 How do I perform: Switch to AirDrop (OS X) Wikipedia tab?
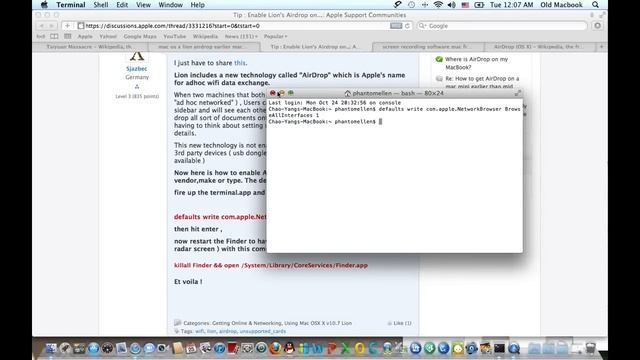[x=539, y=47]
